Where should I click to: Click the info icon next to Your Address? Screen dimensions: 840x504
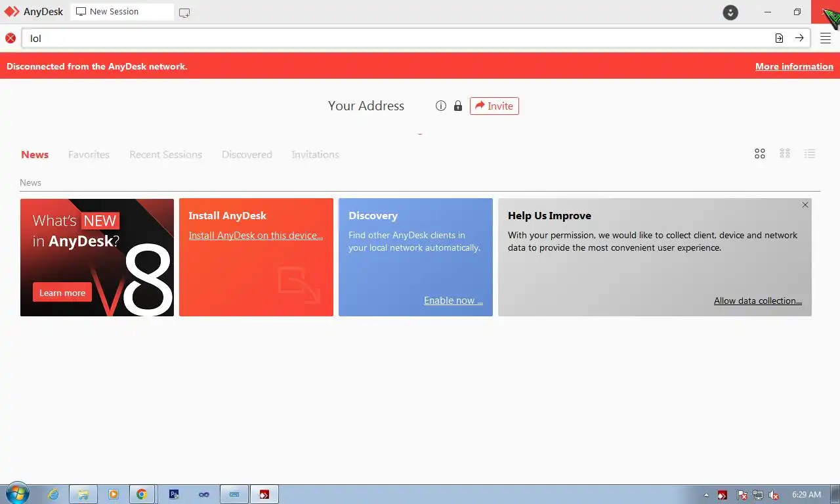point(441,106)
